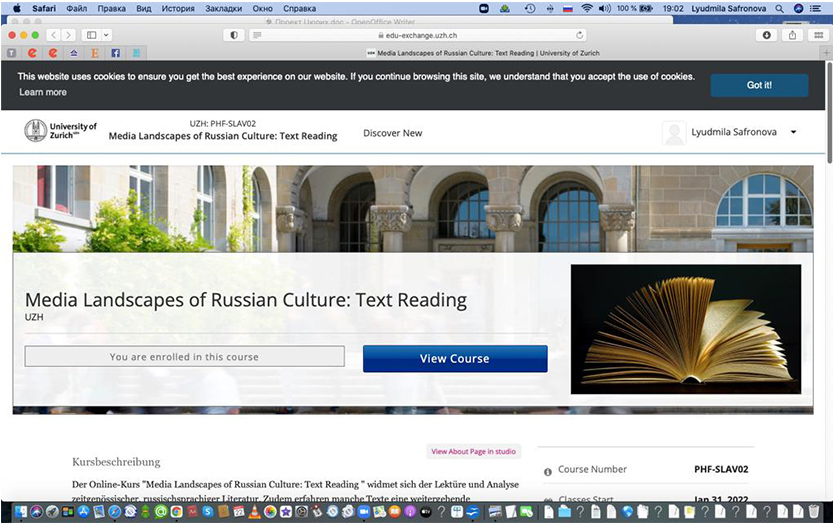This screenshot has height=525, width=833.
Task: Open the Safari downloads icon
Action: [x=767, y=35]
